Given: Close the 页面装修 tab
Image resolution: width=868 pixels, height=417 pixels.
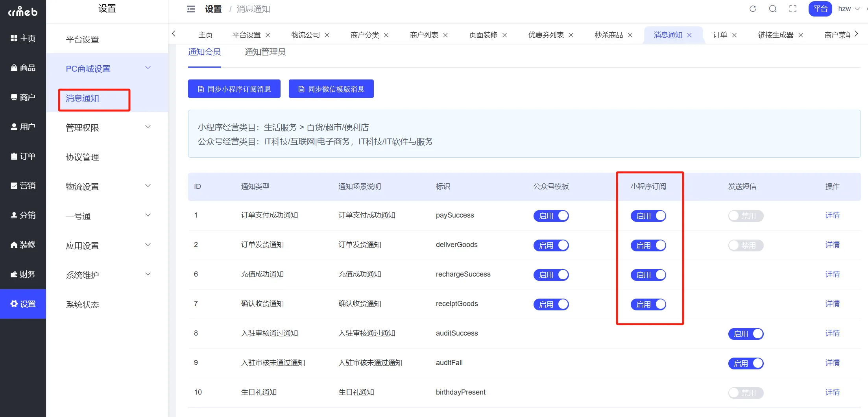Looking at the screenshot, I should click(505, 35).
